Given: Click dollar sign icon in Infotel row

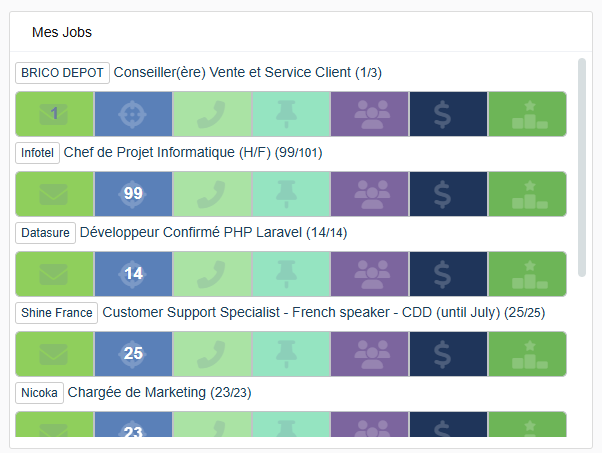Looking at the screenshot, I should (x=448, y=194).
